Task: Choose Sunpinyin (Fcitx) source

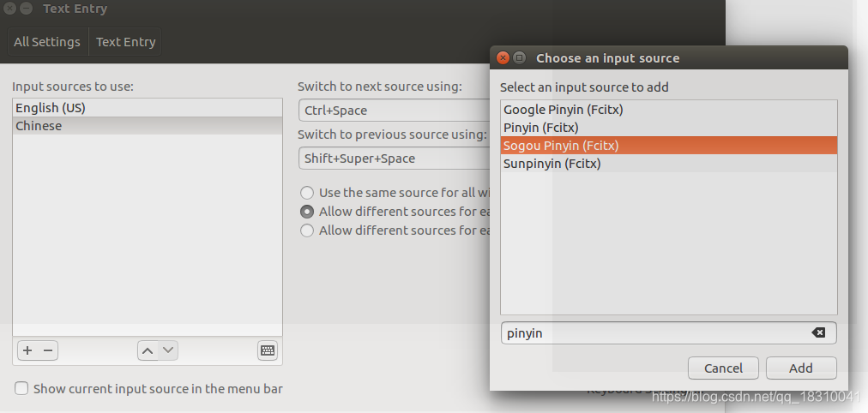Action: tap(669, 164)
